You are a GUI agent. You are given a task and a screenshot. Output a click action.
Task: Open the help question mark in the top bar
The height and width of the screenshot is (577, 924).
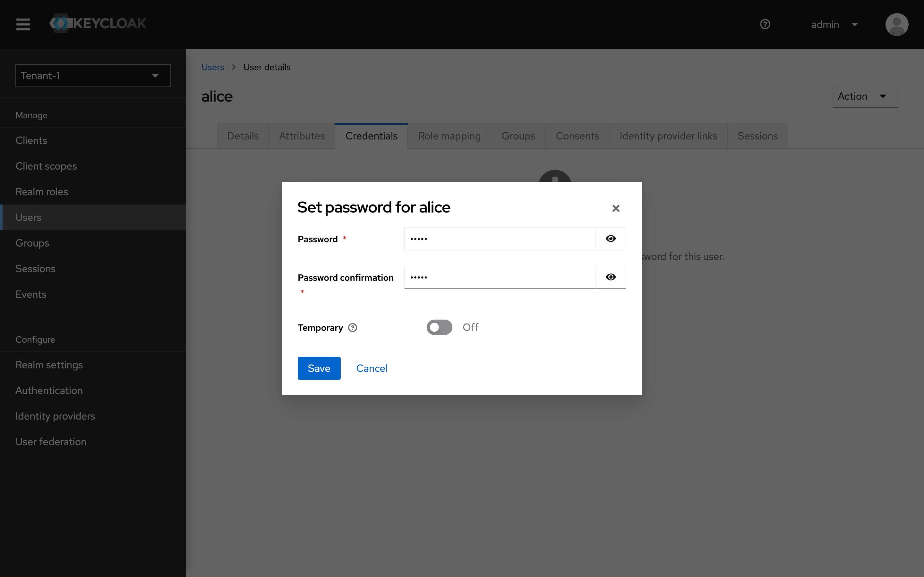[x=765, y=24]
